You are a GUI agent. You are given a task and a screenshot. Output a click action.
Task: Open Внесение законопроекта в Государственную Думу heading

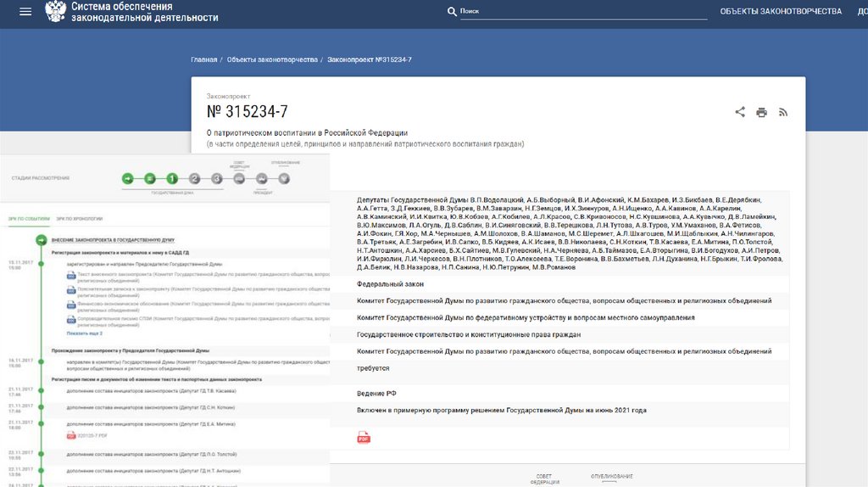point(113,240)
